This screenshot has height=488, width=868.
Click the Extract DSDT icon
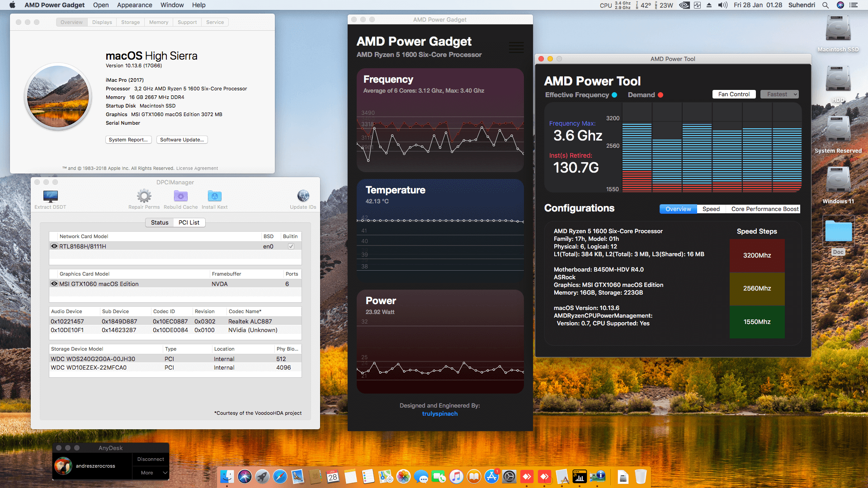(50, 196)
